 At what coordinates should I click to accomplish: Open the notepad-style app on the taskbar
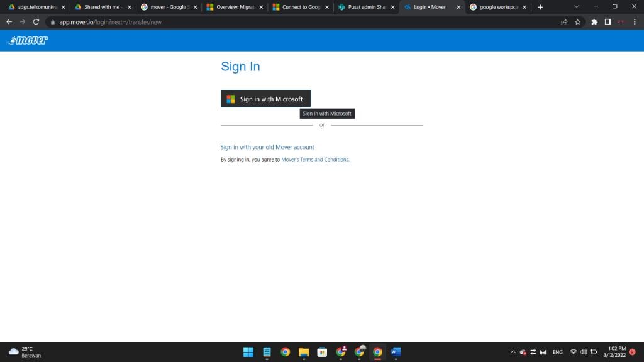coord(267,352)
